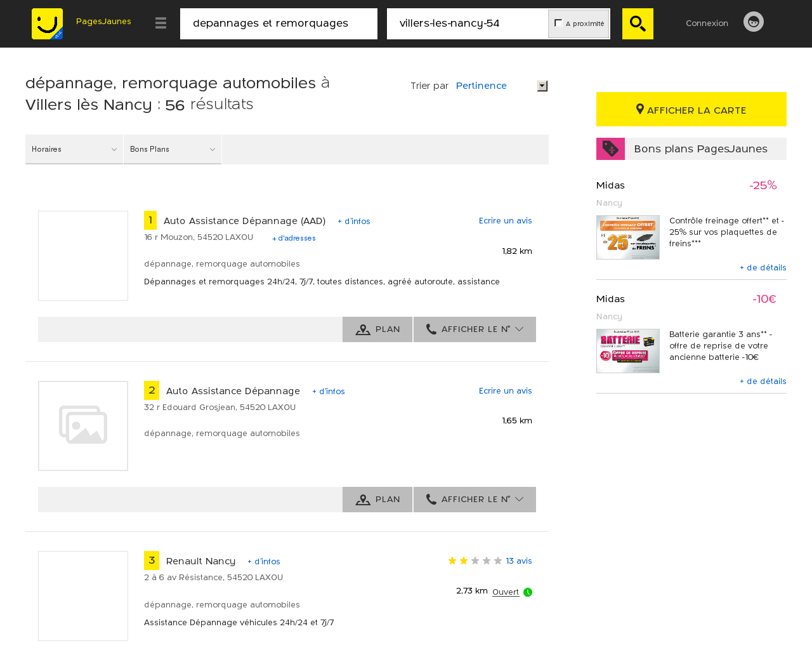This screenshot has height=650, width=812.
Task: Expand the Bons Plans filter
Action: [173, 149]
